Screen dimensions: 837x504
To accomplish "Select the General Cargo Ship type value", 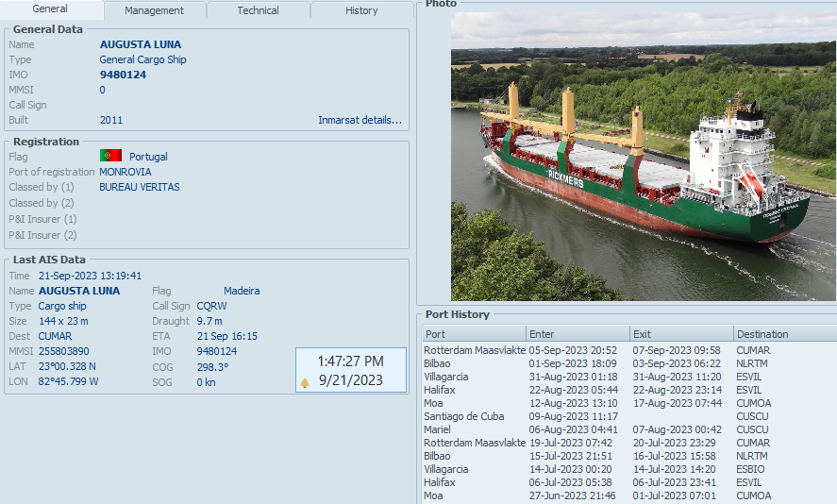I will point(142,59).
